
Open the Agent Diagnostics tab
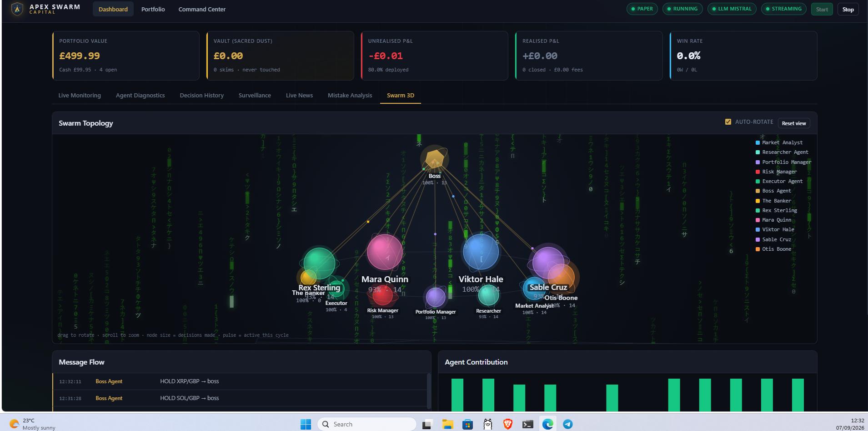click(x=140, y=95)
